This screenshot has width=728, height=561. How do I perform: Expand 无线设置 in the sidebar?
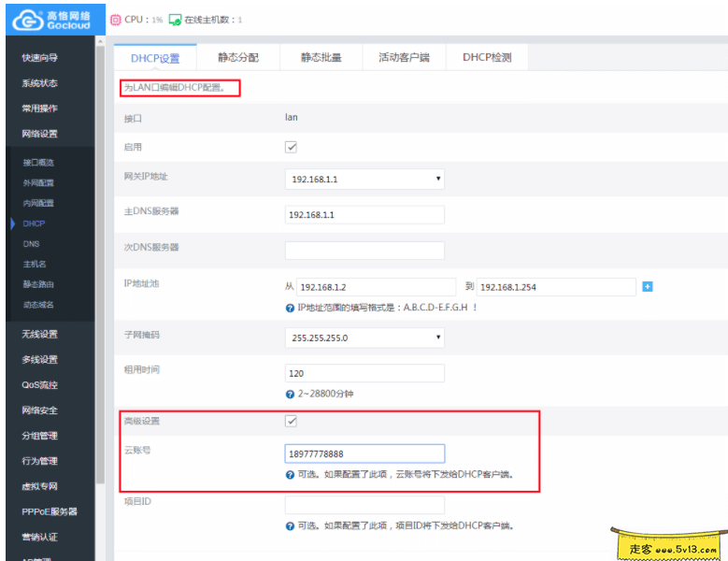(x=39, y=334)
